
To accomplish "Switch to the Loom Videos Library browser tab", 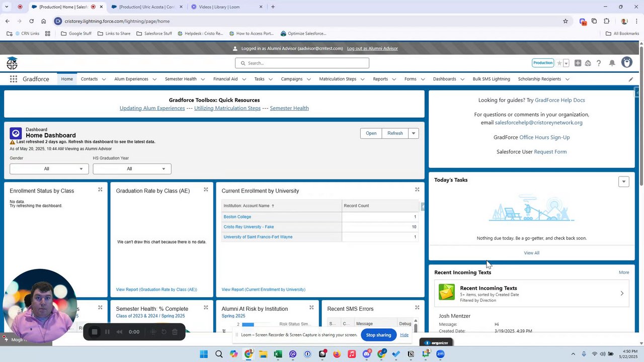I will coord(227,7).
